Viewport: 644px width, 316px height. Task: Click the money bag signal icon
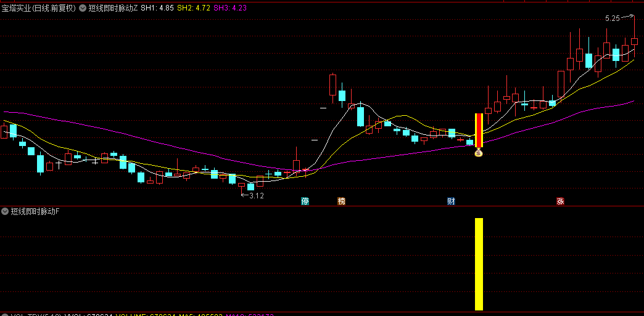pos(479,153)
